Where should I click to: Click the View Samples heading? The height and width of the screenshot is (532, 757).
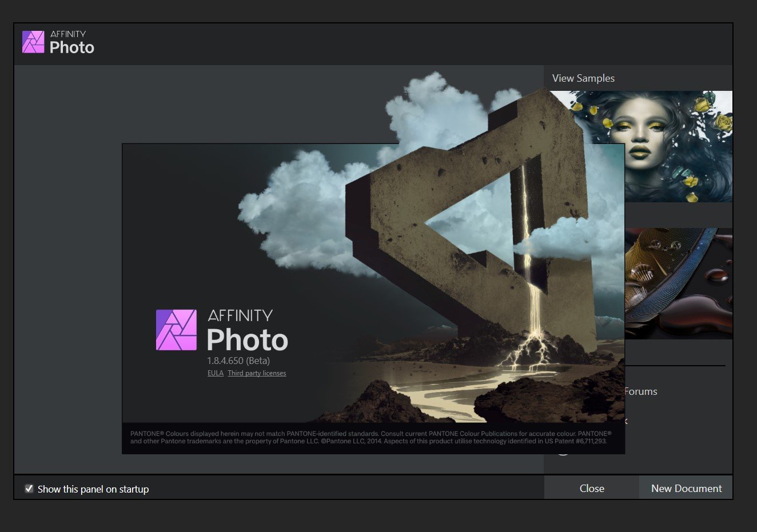coord(583,78)
